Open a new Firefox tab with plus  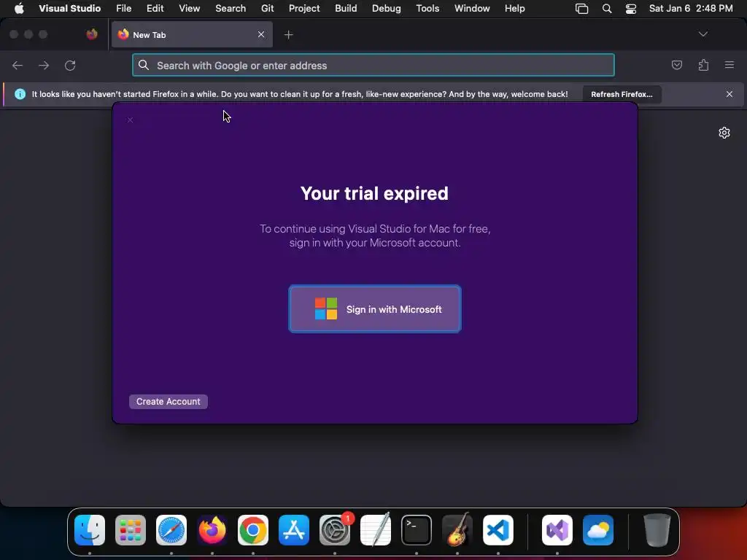(289, 35)
